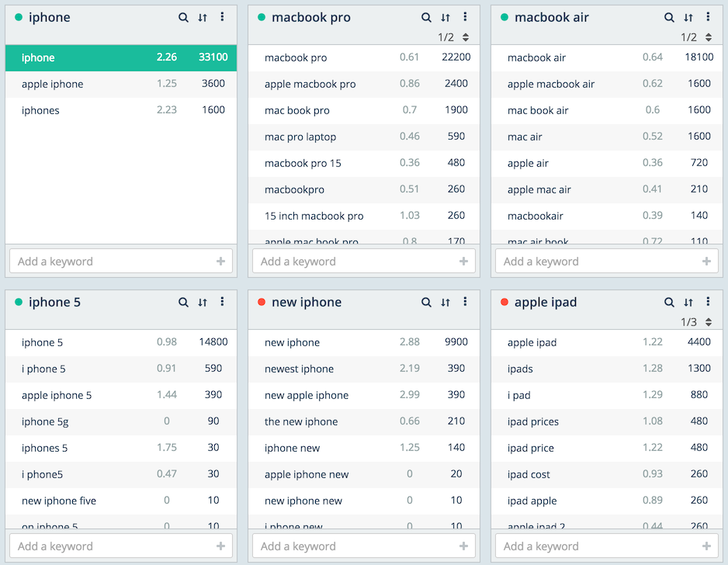The image size is (728, 565).
Task: Open options menu for macbook air group
Action: (708, 17)
